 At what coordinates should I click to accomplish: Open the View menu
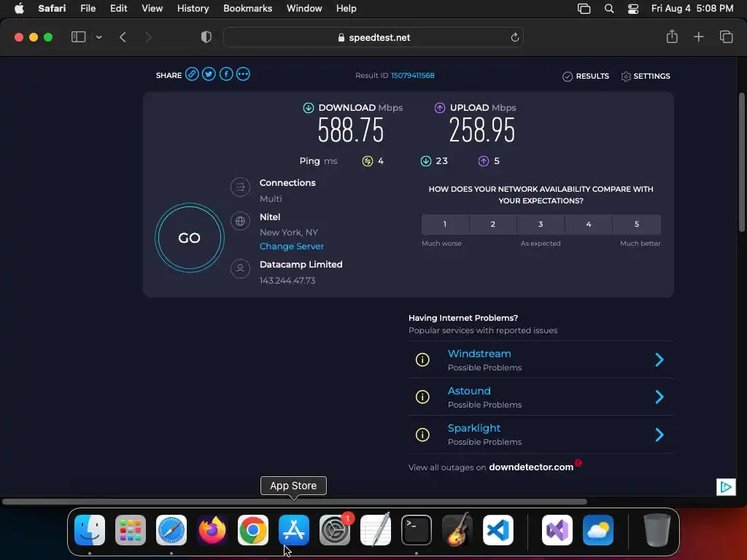click(x=152, y=8)
